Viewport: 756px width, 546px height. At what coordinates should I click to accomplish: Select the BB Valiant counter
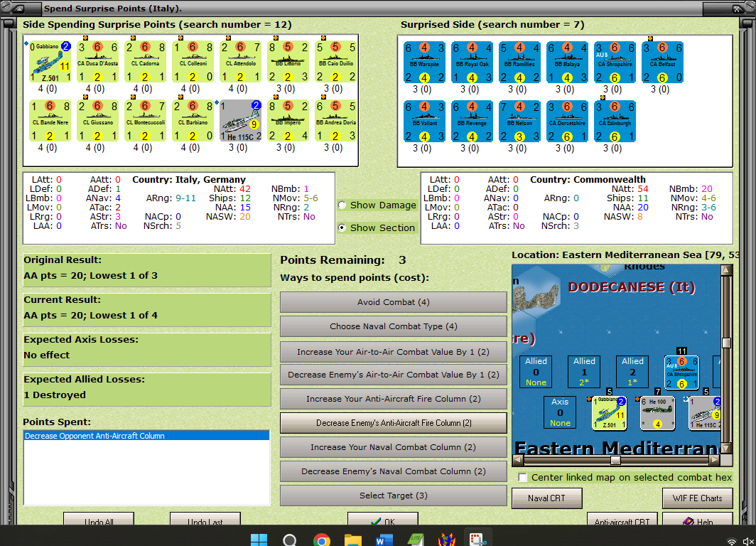point(424,122)
